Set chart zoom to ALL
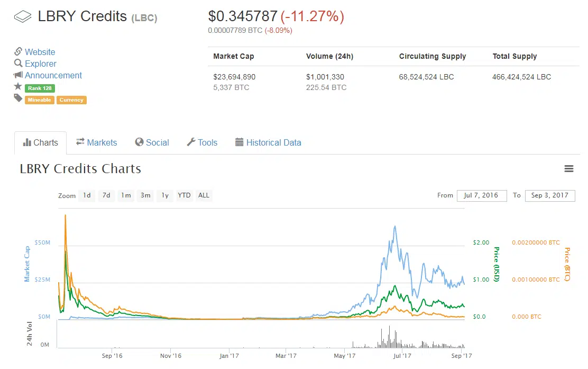The width and height of the screenshot is (588, 369). 204,195
